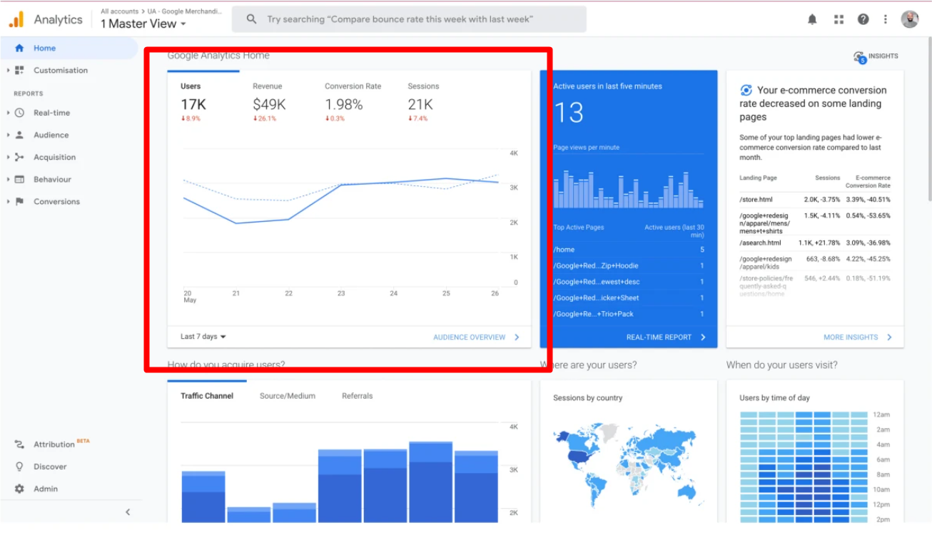Collapse the left sidebar with the chevron
The image size is (932, 560).
coord(128,511)
